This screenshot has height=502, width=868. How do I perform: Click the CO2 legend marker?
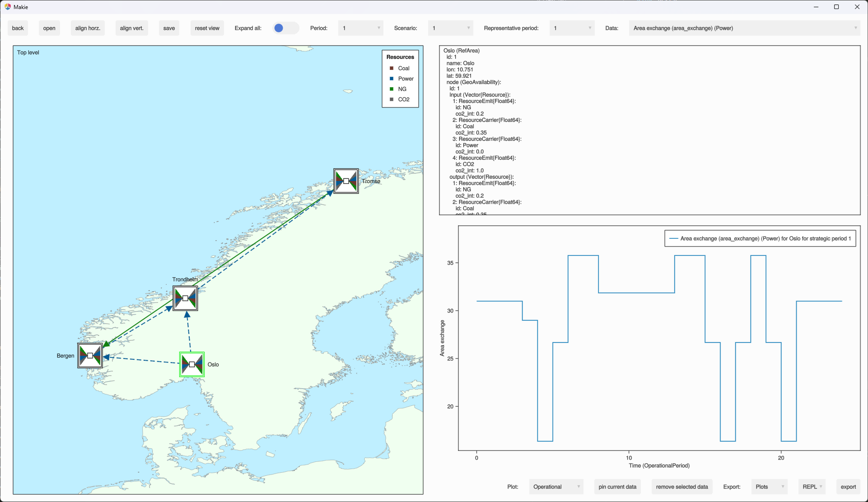(x=392, y=99)
